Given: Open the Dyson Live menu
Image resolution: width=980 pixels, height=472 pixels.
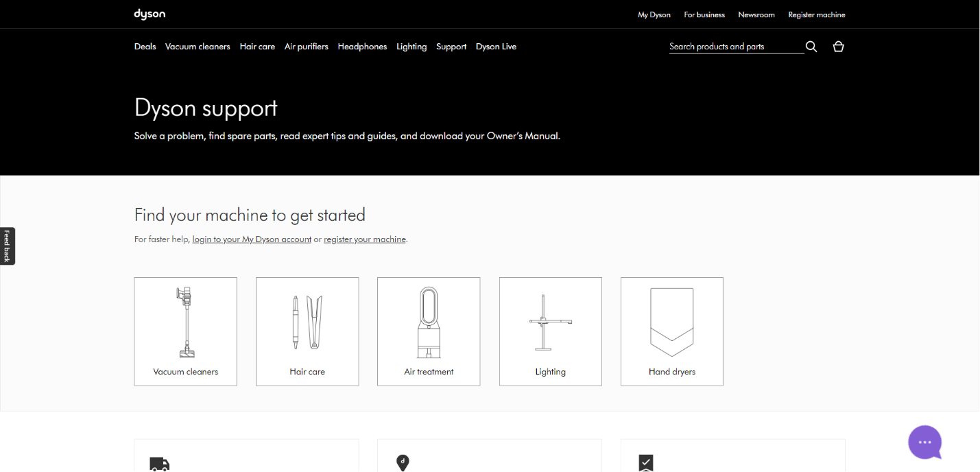Looking at the screenshot, I should coord(496,47).
